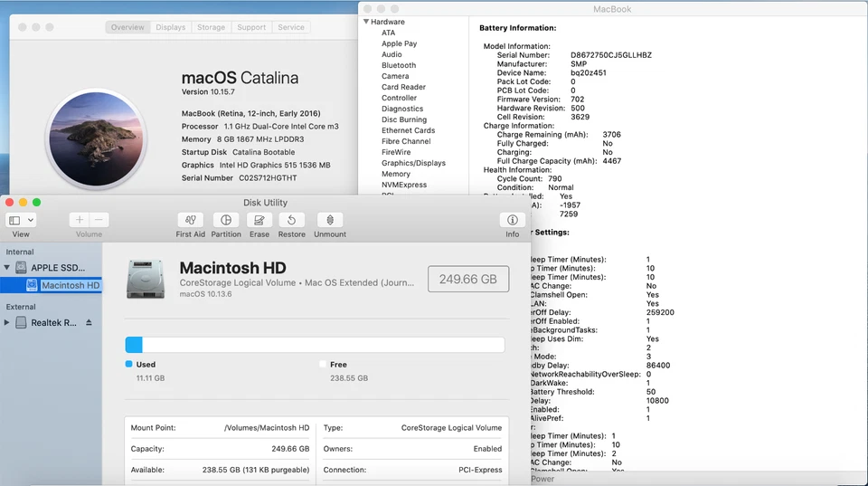Click the Cycle Count value 790
The height and width of the screenshot is (486, 868).
point(554,178)
